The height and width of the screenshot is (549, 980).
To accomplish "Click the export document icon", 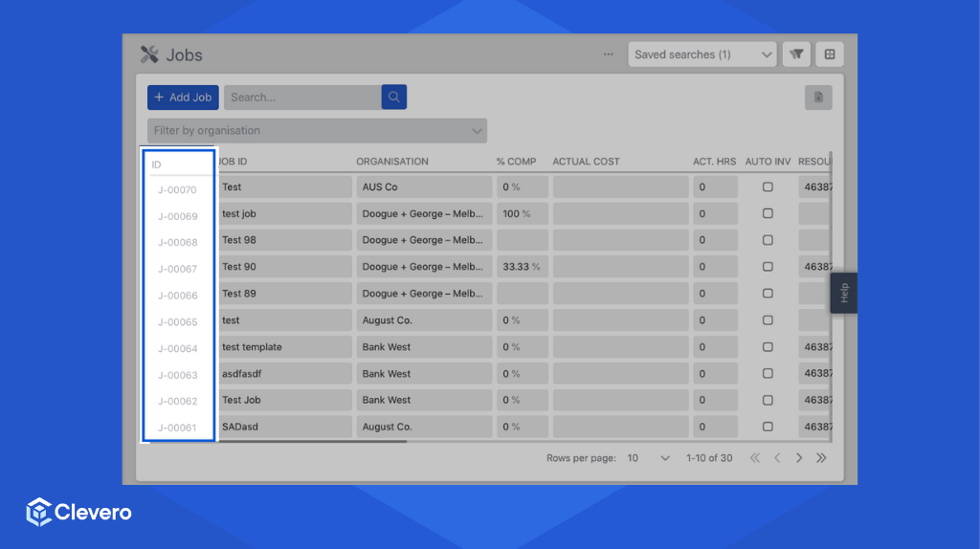I will (x=818, y=98).
